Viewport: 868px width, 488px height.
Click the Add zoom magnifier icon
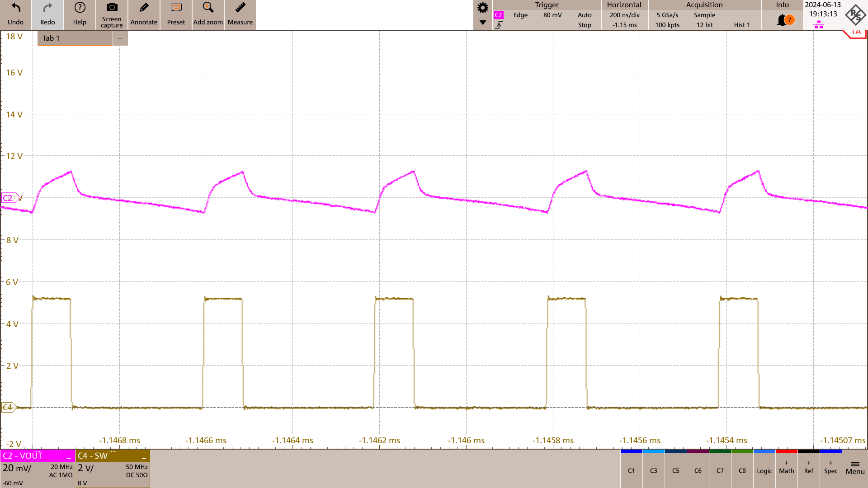point(208,8)
